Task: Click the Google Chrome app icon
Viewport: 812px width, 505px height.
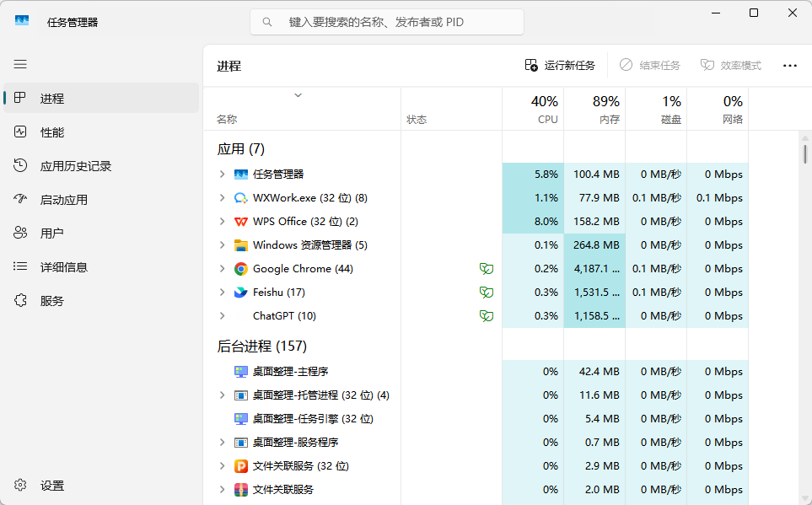Action: click(x=241, y=269)
